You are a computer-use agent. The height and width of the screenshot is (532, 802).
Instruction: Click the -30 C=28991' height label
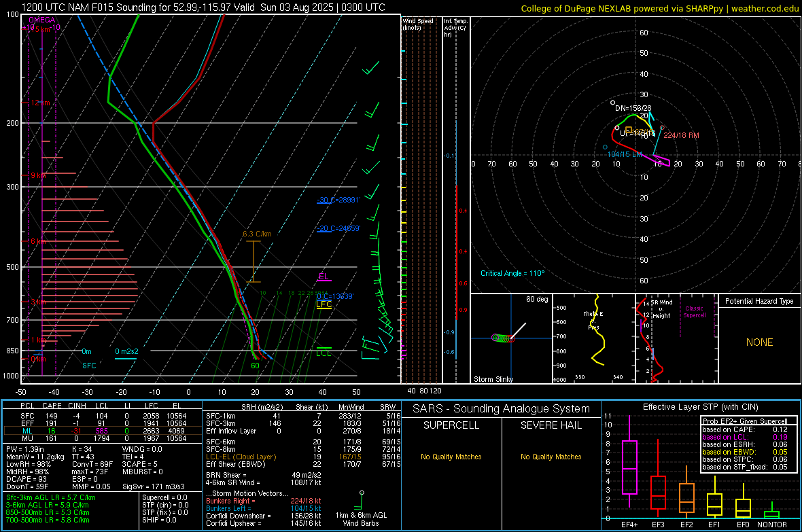click(338, 200)
